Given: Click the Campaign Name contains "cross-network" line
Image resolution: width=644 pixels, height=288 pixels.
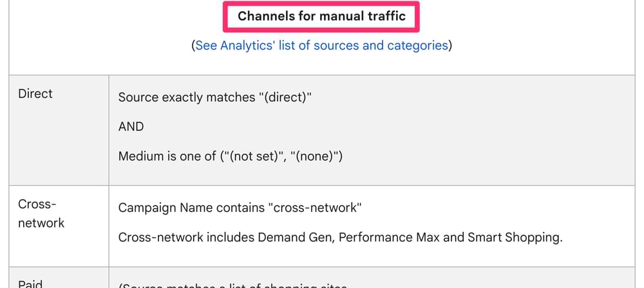Looking at the screenshot, I should (x=240, y=208).
